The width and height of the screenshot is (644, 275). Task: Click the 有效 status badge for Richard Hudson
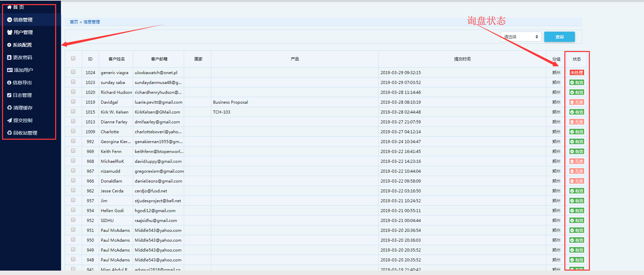[x=577, y=92]
